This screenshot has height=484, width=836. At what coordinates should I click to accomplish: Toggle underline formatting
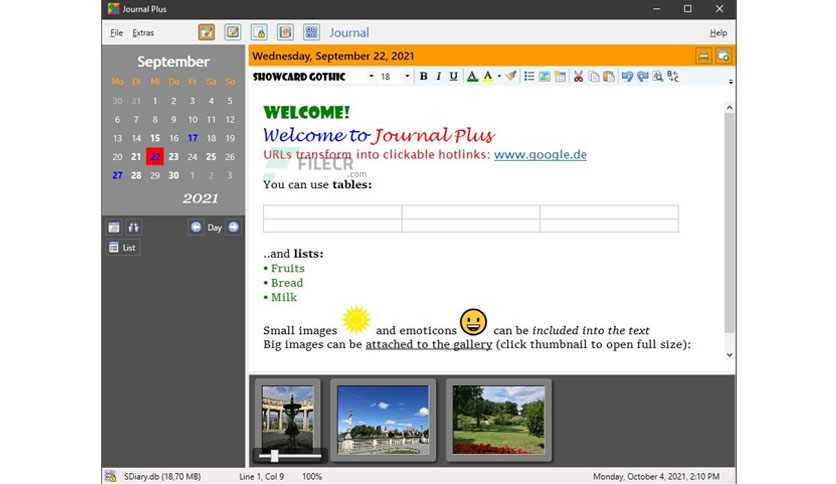[x=453, y=76]
